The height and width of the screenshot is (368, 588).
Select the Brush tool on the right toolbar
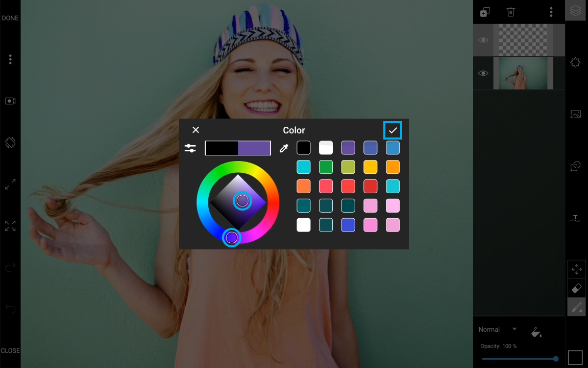point(576,307)
